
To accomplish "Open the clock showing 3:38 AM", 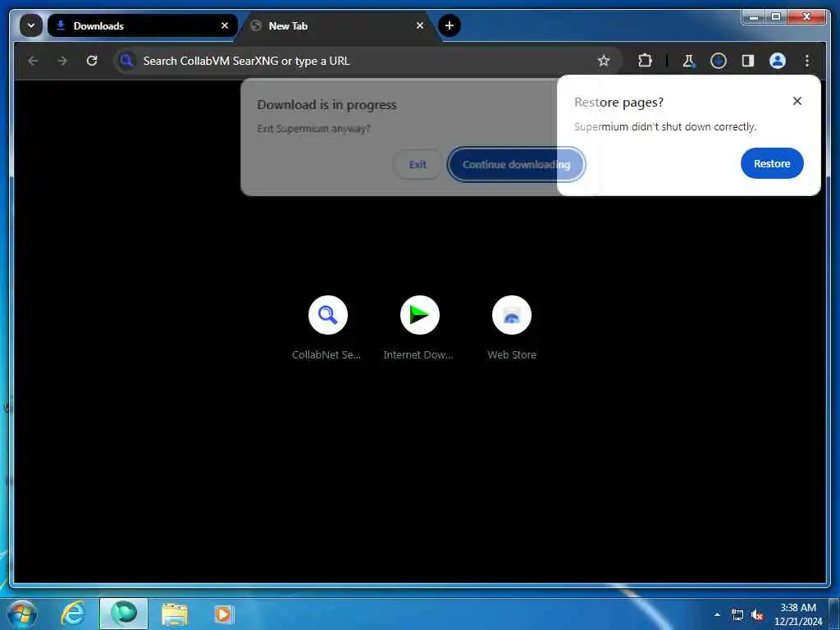I will tap(798, 614).
